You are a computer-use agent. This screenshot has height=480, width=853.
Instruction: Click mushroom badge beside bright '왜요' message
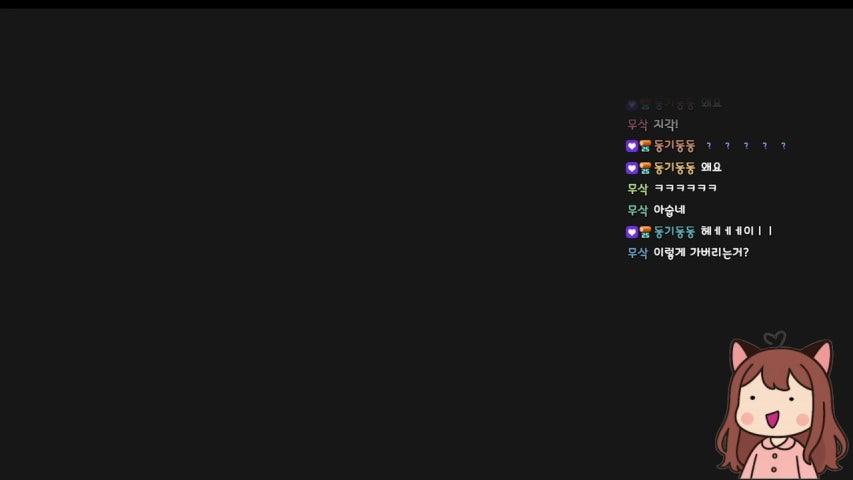coord(645,168)
